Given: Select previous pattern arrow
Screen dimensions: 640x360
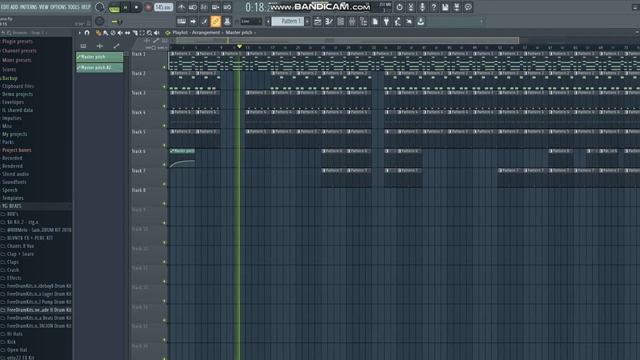Looking at the screenshot, I should click(268, 21).
